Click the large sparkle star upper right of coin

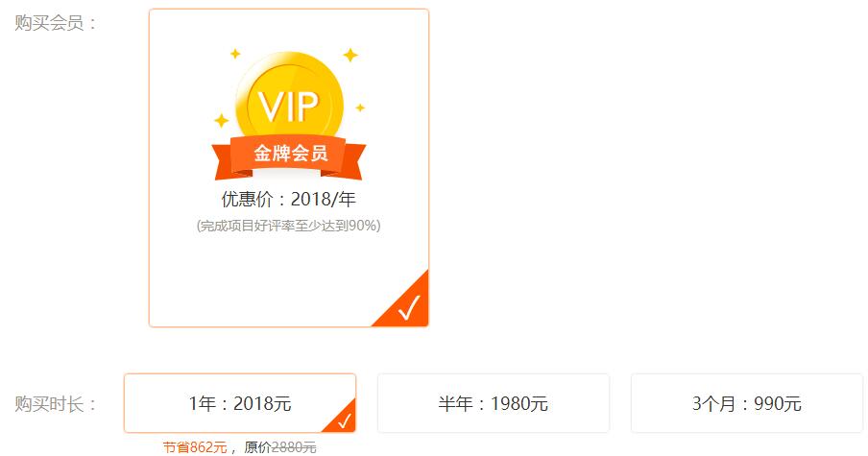(x=350, y=55)
